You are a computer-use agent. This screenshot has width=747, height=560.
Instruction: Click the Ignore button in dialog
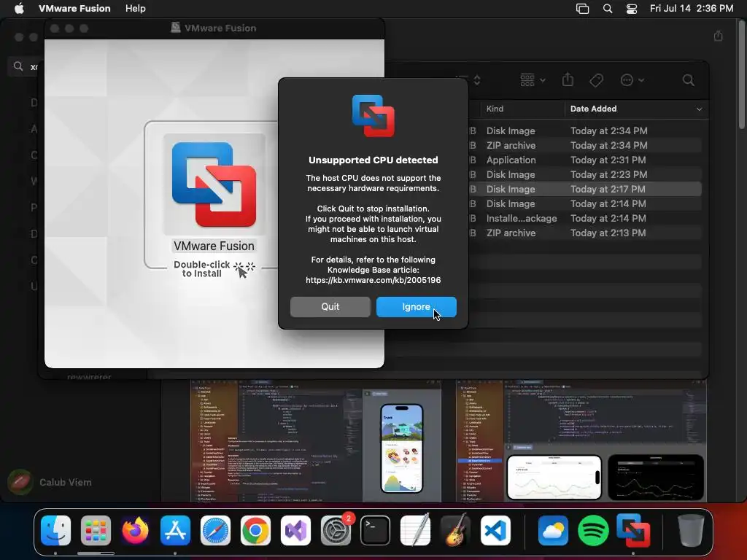tap(416, 307)
